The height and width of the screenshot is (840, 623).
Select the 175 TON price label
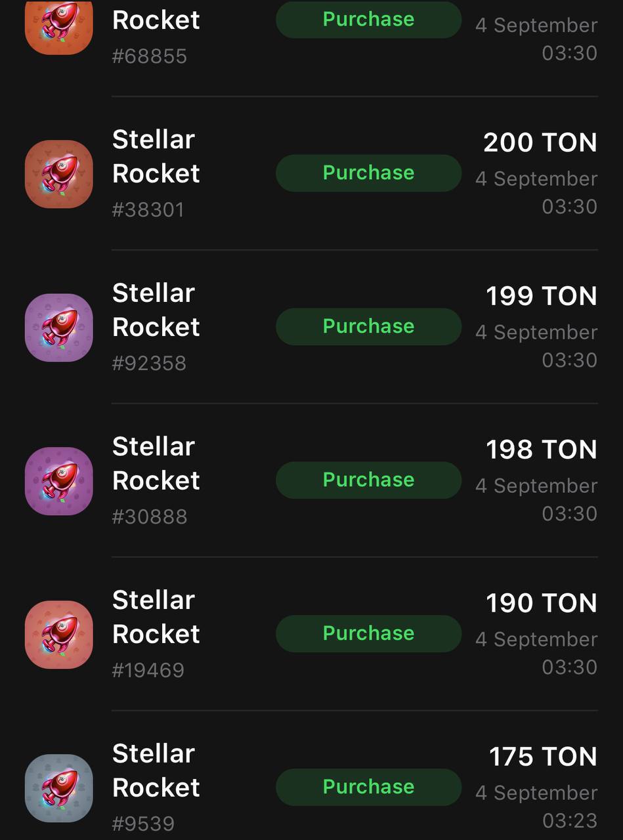point(543,757)
